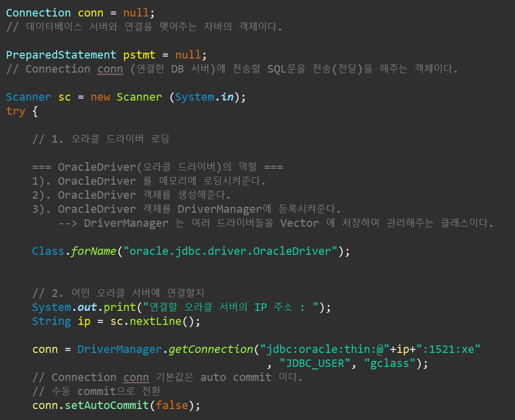Click the line '2). OracleDriver 객체를 생성해준다.'
The width and height of the screenshot is (515, 420).
[131, 195]
